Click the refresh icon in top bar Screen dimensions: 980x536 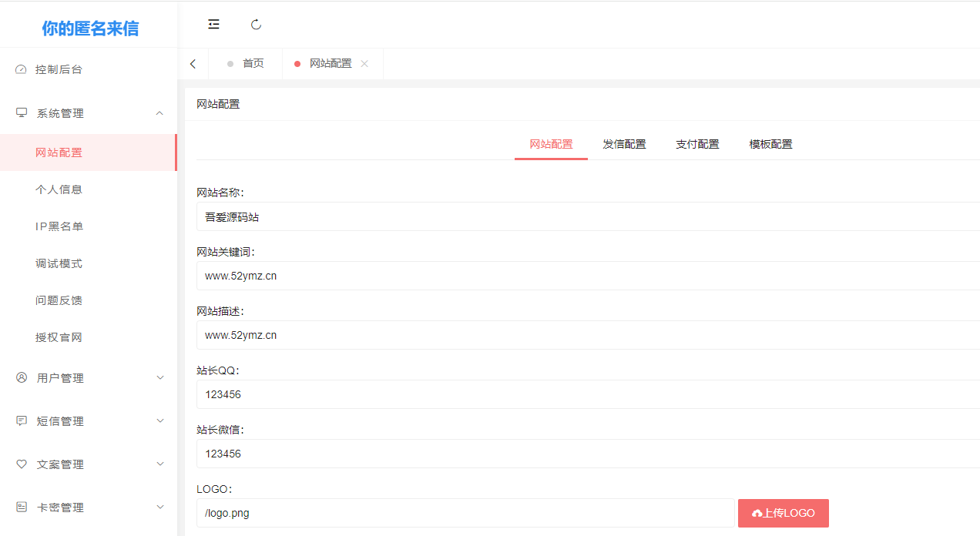click(x=257, y=25)
